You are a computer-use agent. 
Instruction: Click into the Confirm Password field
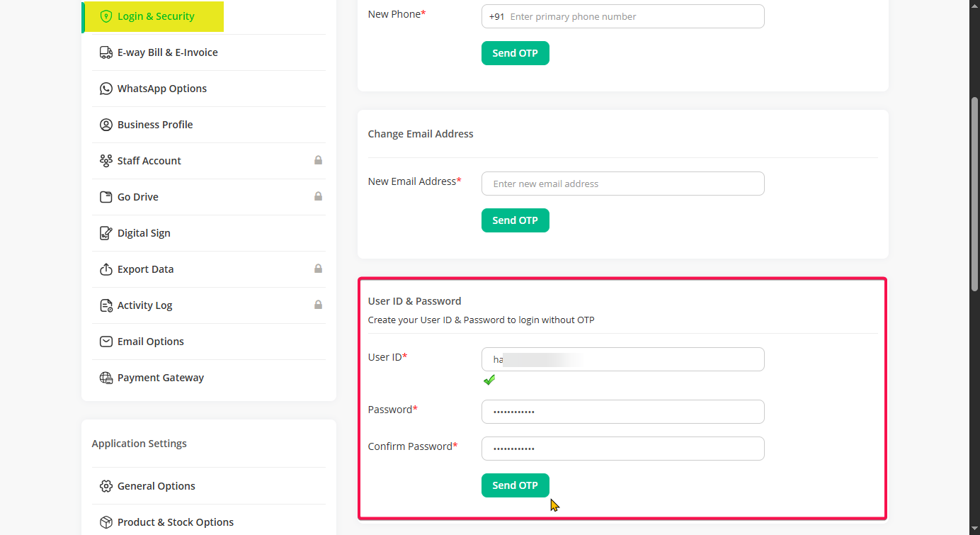[622, 449]
